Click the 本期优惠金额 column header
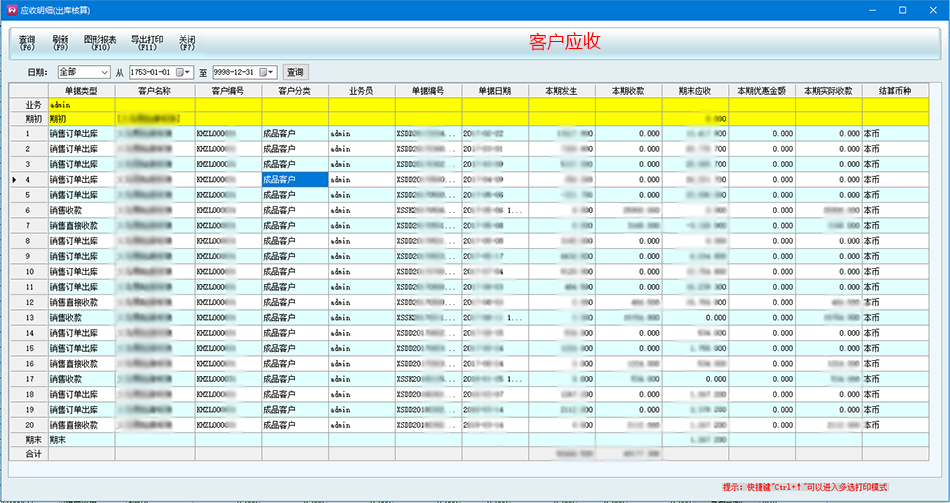950x503 pixels. [x=762, y=90]
